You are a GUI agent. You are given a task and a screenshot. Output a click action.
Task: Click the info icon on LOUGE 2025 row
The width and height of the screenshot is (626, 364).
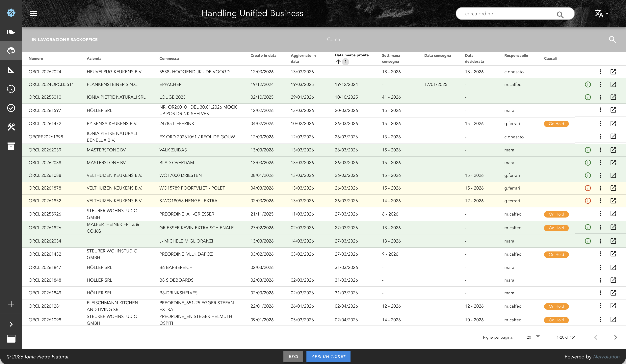click(x=588, y=97)
